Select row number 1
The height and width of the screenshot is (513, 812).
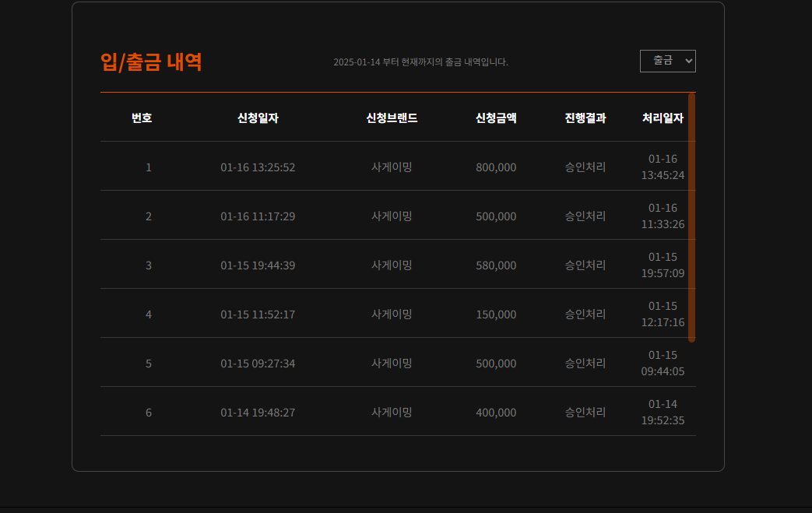pyautogui.click(x=149, y=167)
